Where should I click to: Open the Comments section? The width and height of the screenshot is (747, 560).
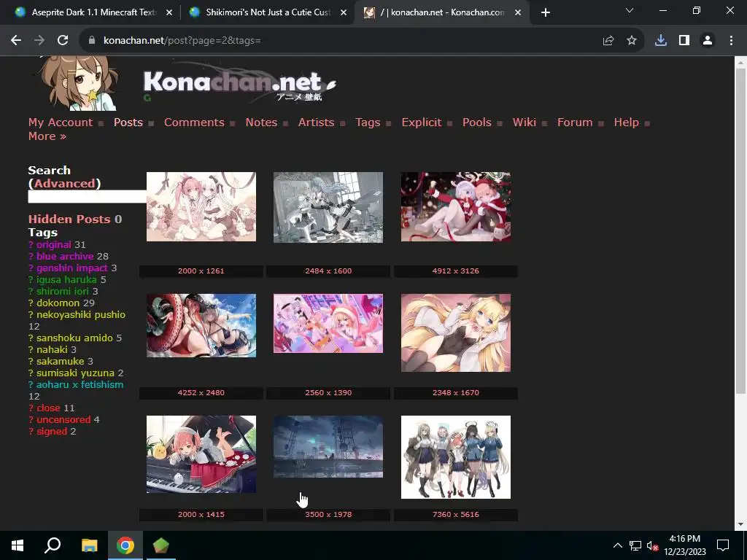pyautogui.click(x=194, y=122)
